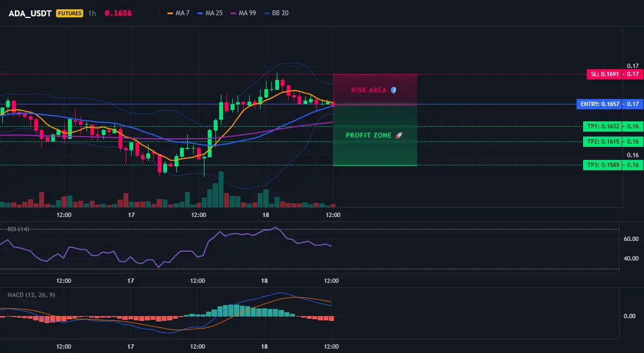Toggle the MA 99 indicator legend label

[x=247, y=13]
